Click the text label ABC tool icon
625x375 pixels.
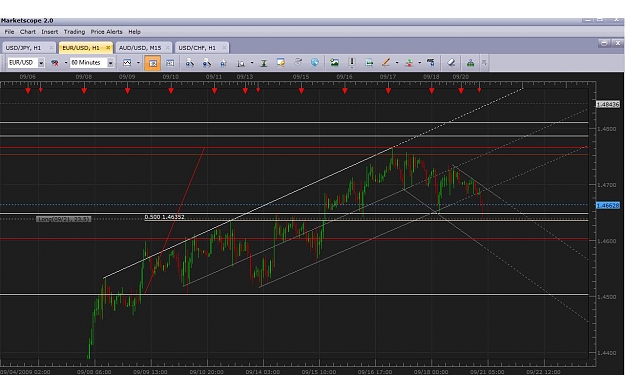tap(430, 63)
